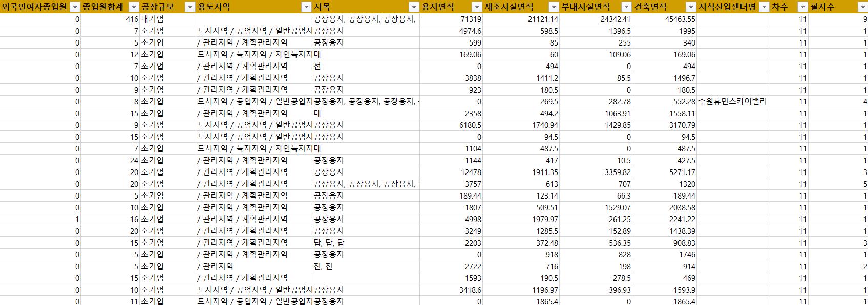Expand the 공장규모 column filter
The height and width of the screenshot is (305, 868).
tap(189, 7)
